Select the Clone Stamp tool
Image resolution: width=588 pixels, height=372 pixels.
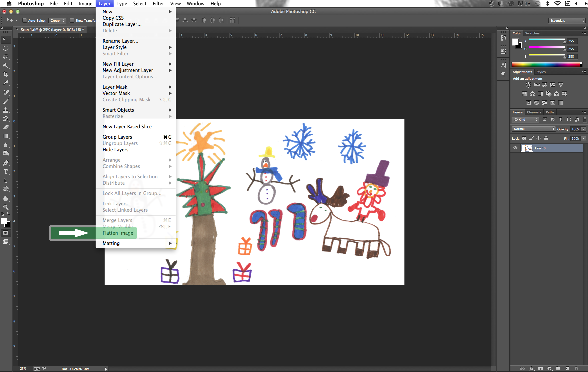6,110
